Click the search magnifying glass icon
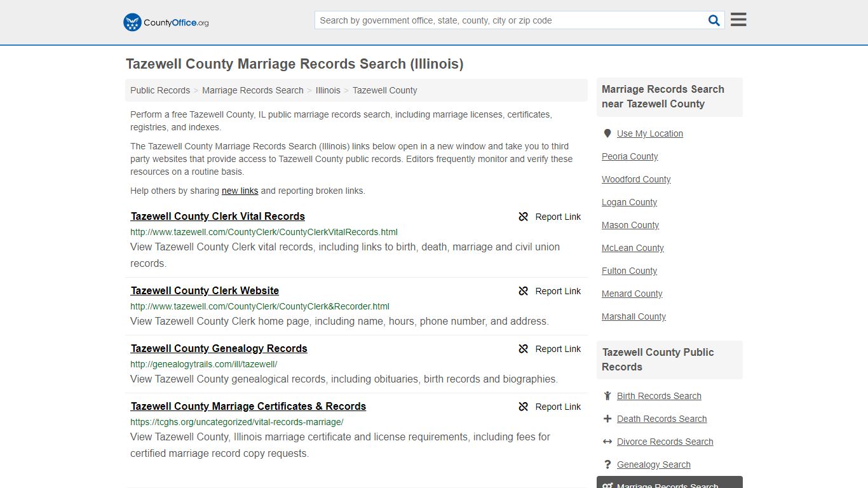 click(x=714, y=20)
